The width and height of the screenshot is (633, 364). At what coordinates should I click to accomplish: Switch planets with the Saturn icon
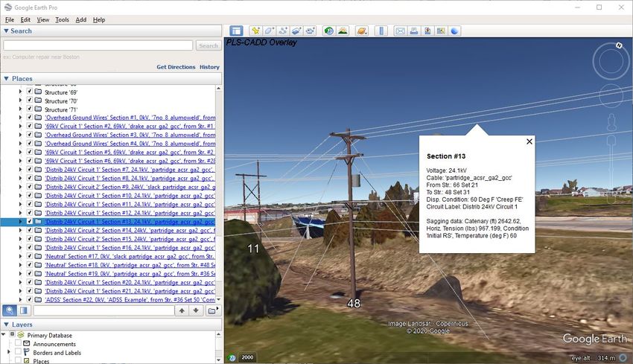[x=362, y=31]
